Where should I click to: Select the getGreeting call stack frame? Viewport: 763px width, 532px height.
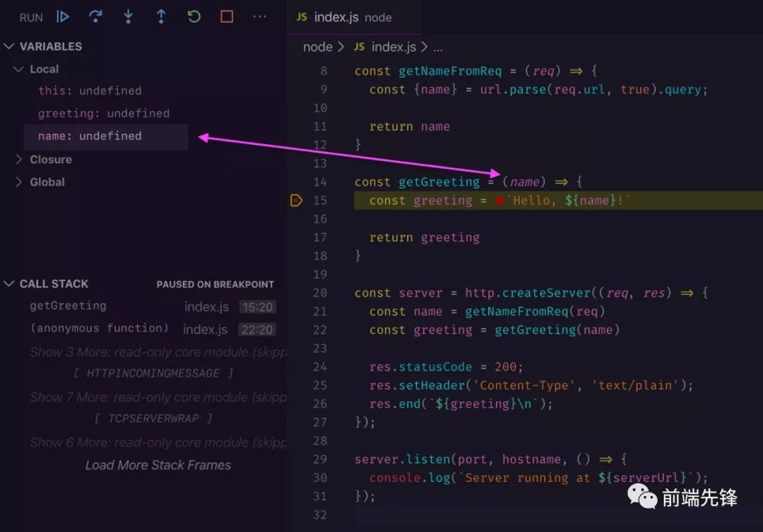(68, 305)
